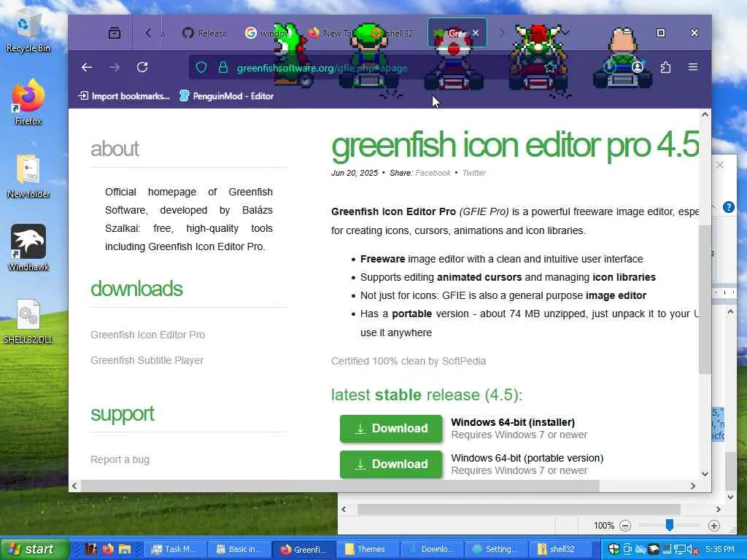This screenshot has height=560, width=747.
Task: Open help via the blue question mark
Action: point(729,207)
